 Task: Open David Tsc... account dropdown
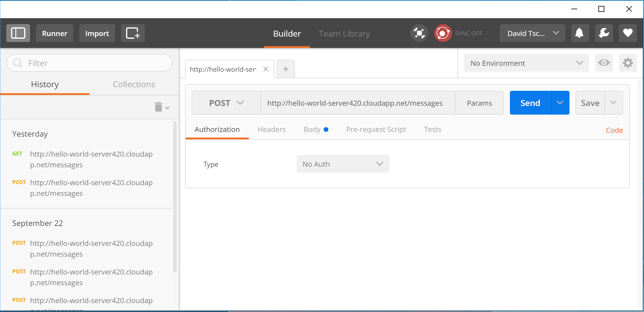pyautogui.click(x=532, y=33)
